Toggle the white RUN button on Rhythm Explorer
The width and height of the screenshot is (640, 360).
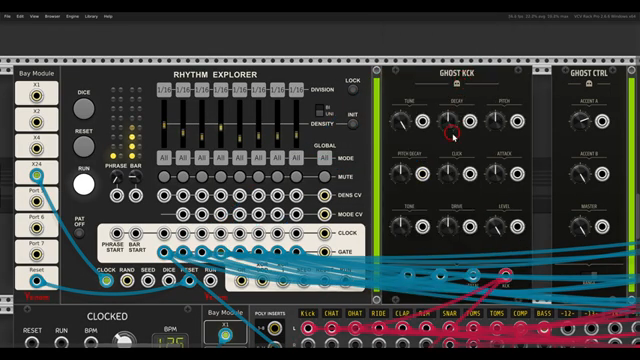(84, 184)
